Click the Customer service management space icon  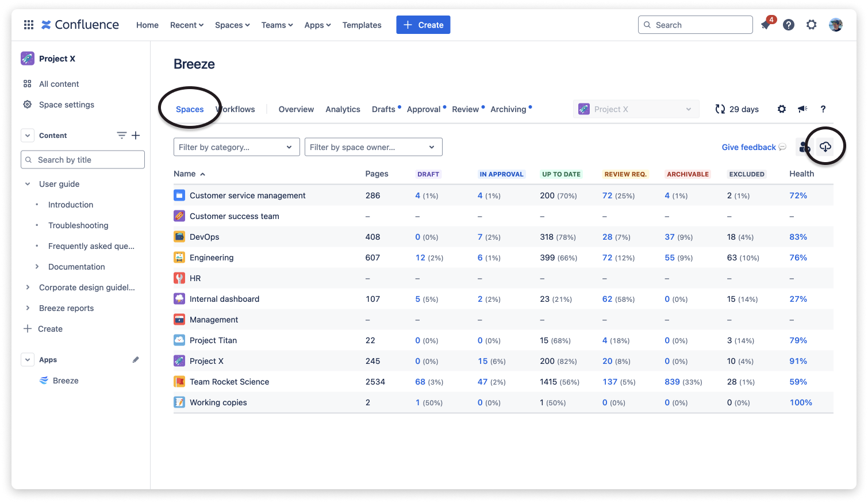click(179, 195)
